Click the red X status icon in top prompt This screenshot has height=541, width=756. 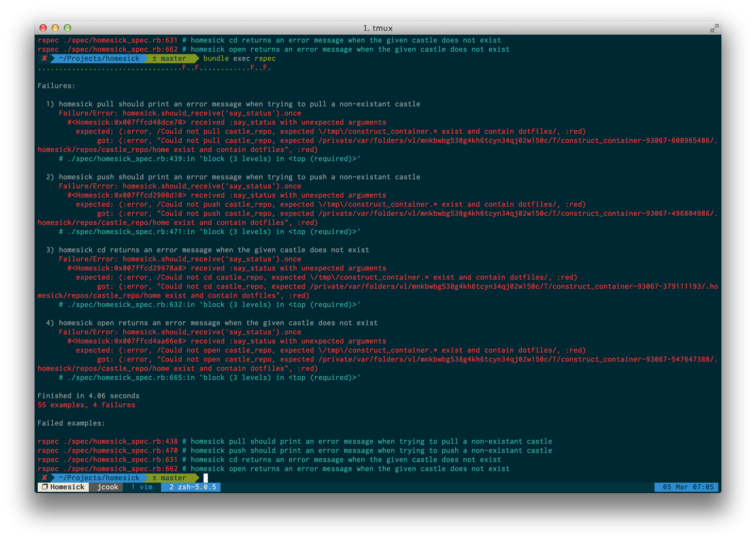click(44, 58)
